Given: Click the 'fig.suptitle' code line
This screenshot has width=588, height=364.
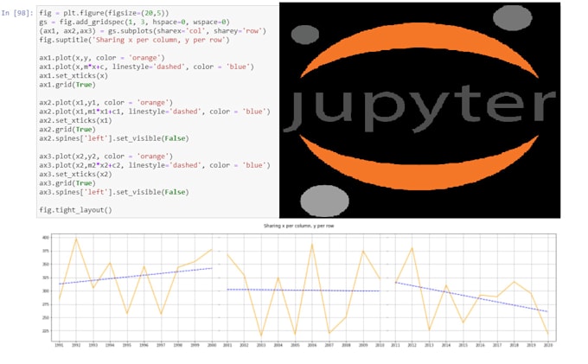Looking at the screenshot, I should [x=134, y=40].
